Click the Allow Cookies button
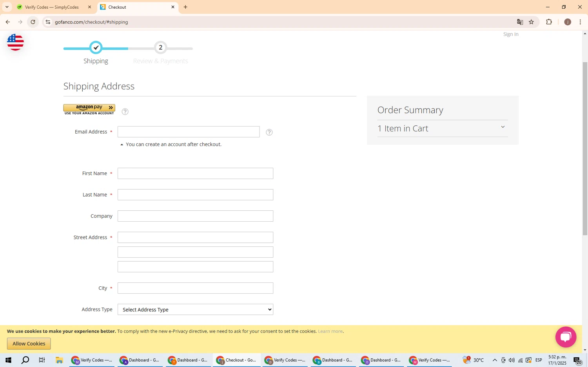Screen dimensions: 588x367 [x=29, y=344]
